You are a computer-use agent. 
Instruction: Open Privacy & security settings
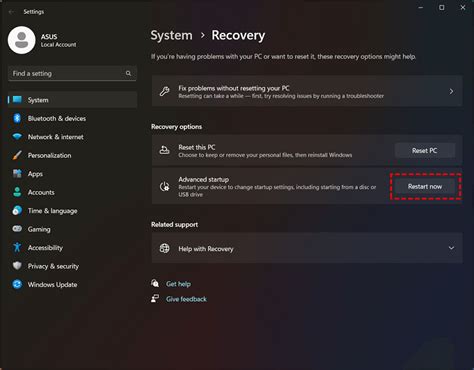(x=72, y=266)
